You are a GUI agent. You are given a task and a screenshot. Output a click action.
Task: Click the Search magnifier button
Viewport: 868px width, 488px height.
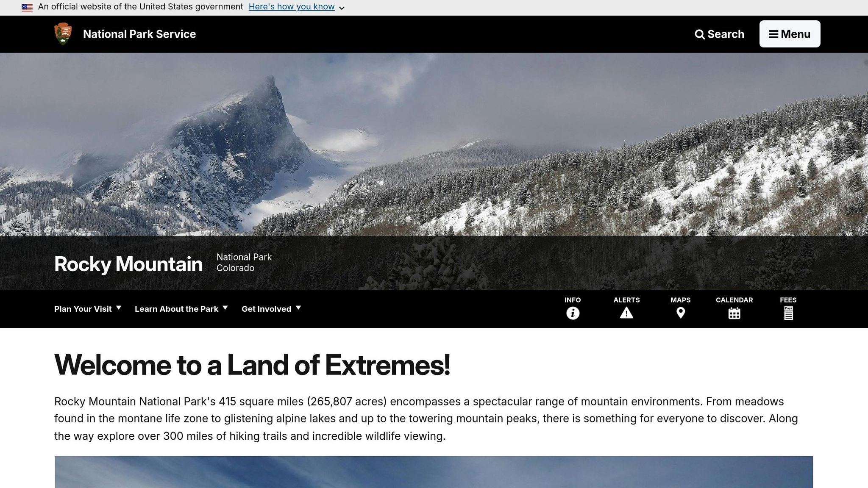pos(719,34)
